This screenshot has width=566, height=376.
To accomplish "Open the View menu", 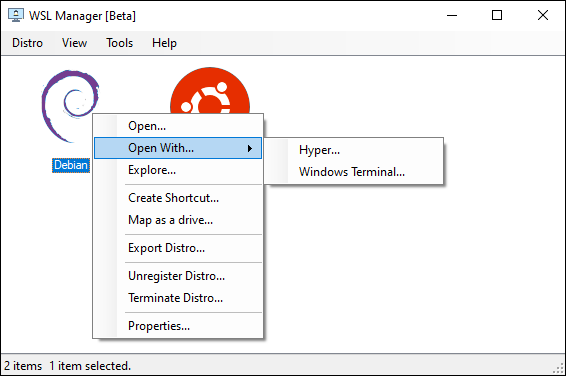I will (x=74, y=43).
